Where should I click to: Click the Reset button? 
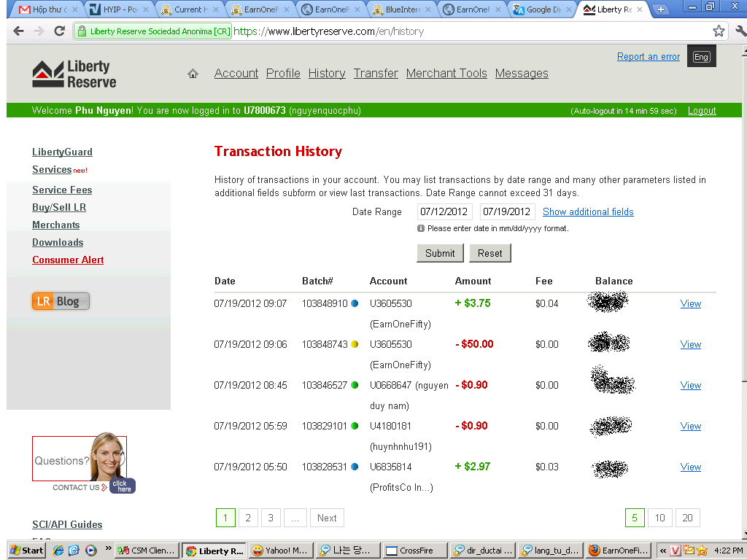489,253
